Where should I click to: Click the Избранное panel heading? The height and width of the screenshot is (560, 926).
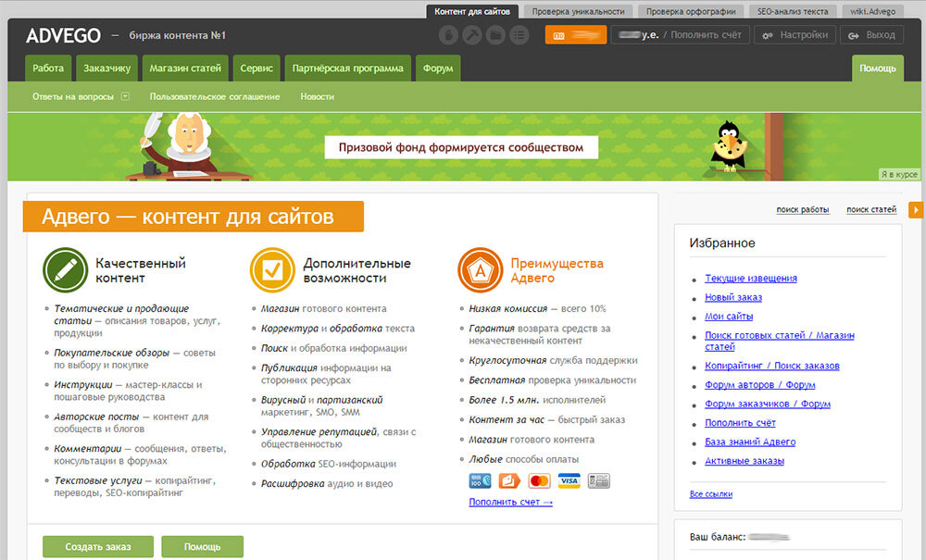722,243
